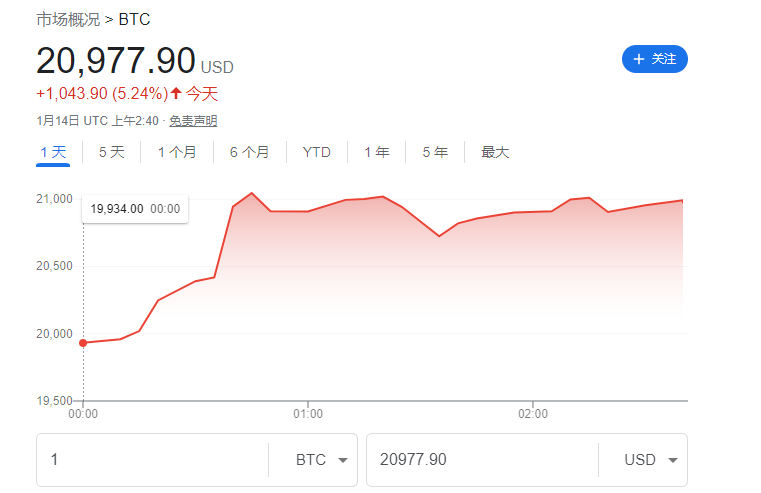
Task: Click the USD value input field
Action: point(480,460)
